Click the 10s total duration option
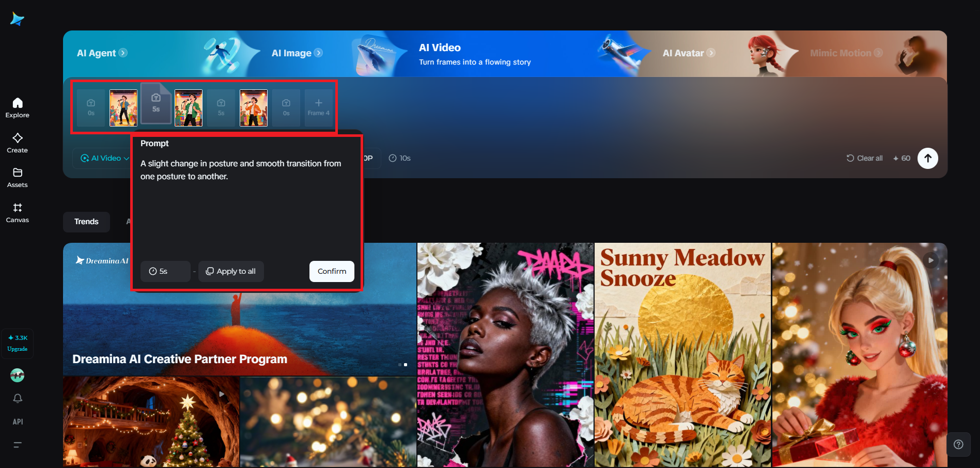The width and height of the screenshot is (980, 468). click(400, 158)
